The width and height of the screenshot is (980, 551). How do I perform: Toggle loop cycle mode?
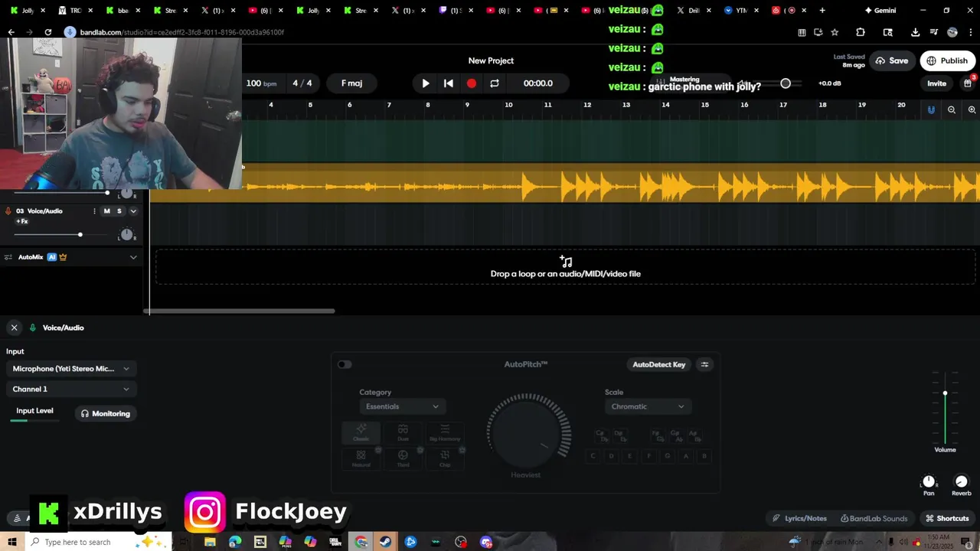click(495, 83)
